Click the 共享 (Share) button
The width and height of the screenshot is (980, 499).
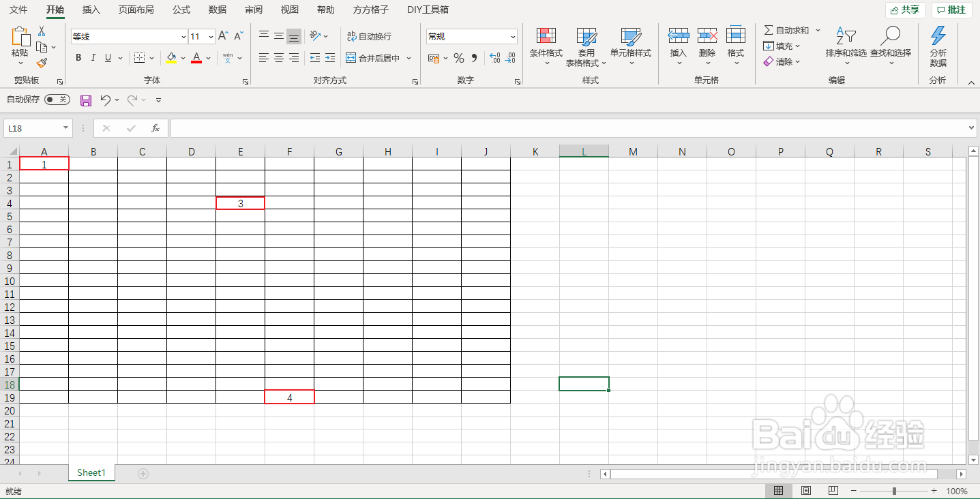click(x=906, y=10)
